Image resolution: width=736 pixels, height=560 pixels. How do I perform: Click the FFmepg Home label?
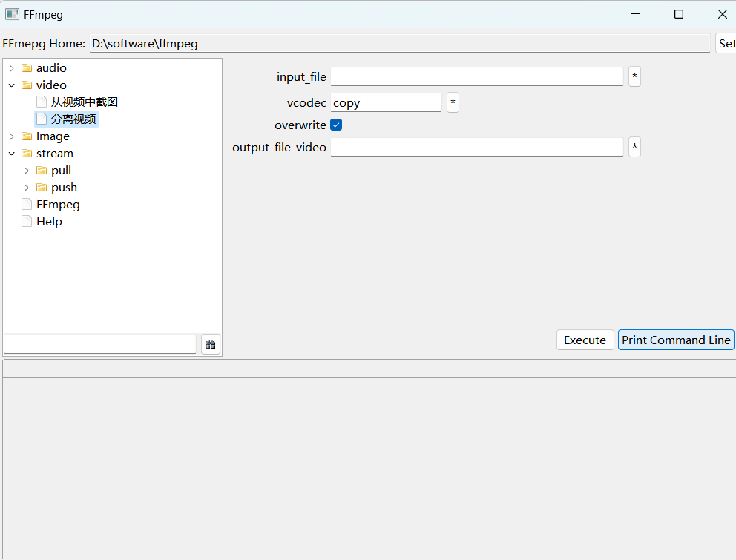(44, 43)
